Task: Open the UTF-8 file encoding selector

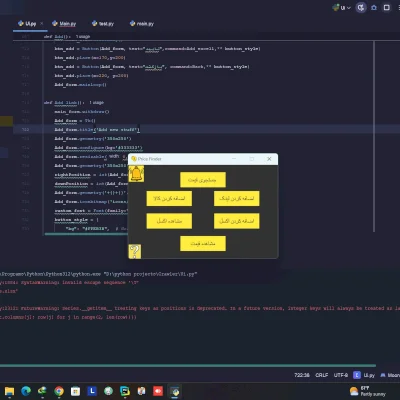Action: point(341,375)
